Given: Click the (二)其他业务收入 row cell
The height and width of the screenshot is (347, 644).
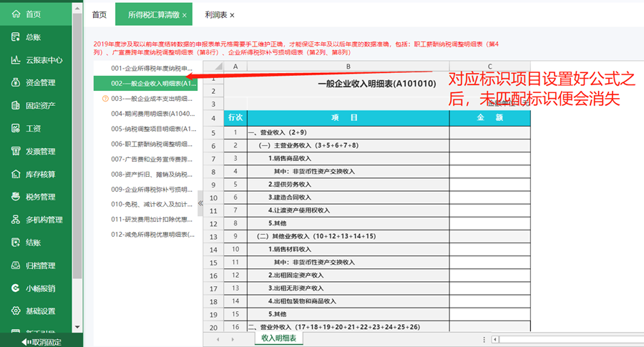Looking at the screenshot, I should 348,236.
